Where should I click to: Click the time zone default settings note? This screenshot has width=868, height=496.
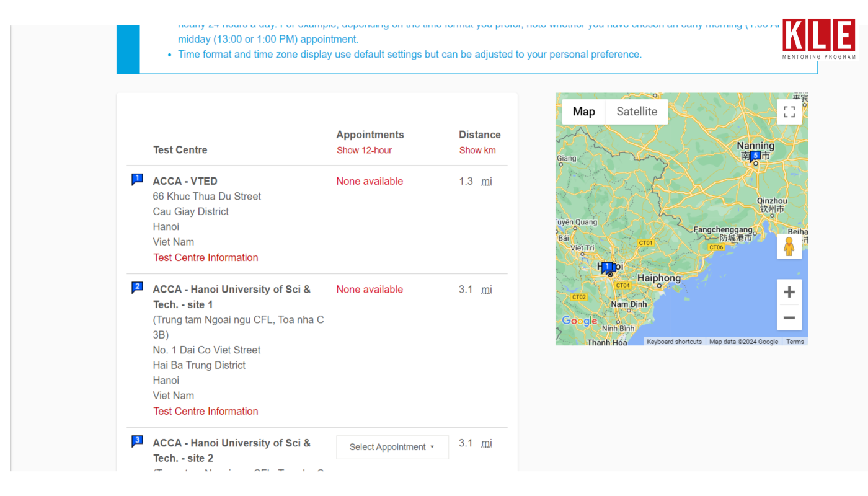(x=410, y=55)
